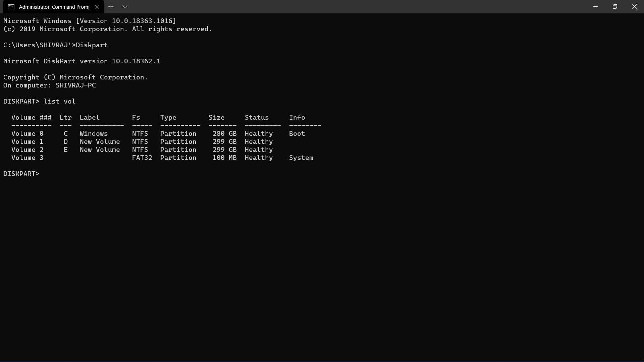
Task: Click the 'Label' column header
Action: tap(90, 117)
